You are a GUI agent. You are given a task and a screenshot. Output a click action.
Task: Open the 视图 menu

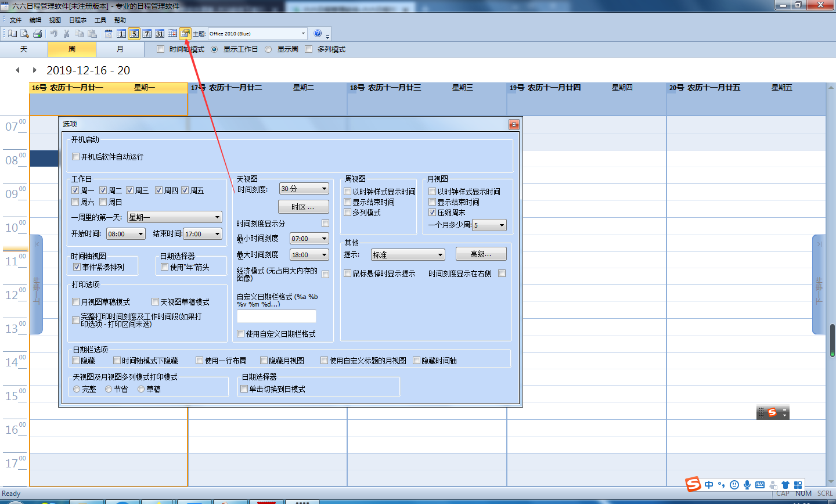pyautogui.click(x=55, y=20)
